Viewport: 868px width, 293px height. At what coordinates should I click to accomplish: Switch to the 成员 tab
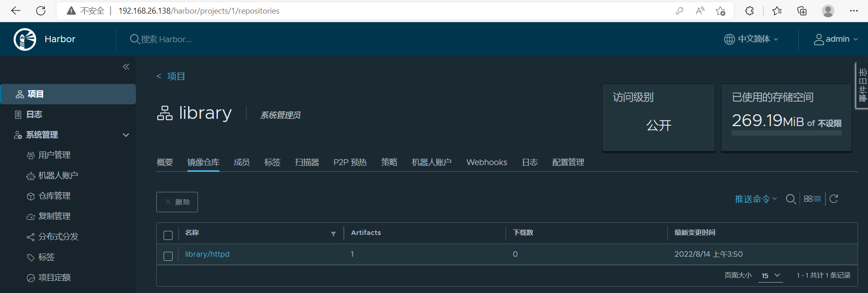point(242,162)
